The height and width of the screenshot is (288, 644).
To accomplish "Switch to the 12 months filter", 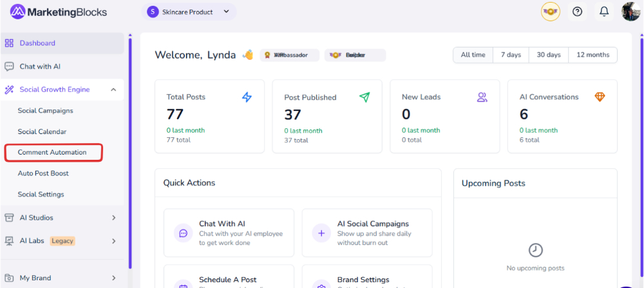I will [x=593, y=55].
